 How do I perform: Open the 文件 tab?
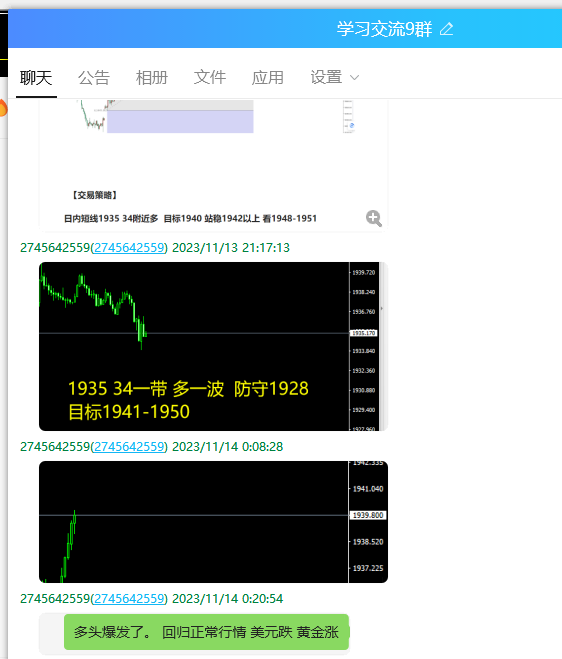pos(210,77)
